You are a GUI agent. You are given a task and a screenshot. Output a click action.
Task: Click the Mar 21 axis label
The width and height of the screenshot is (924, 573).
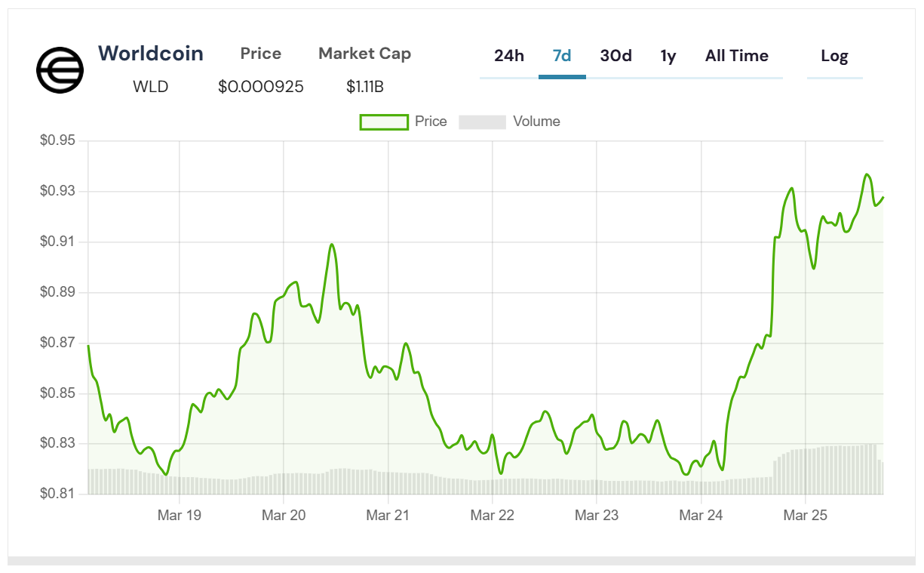(x=388, y=516)
